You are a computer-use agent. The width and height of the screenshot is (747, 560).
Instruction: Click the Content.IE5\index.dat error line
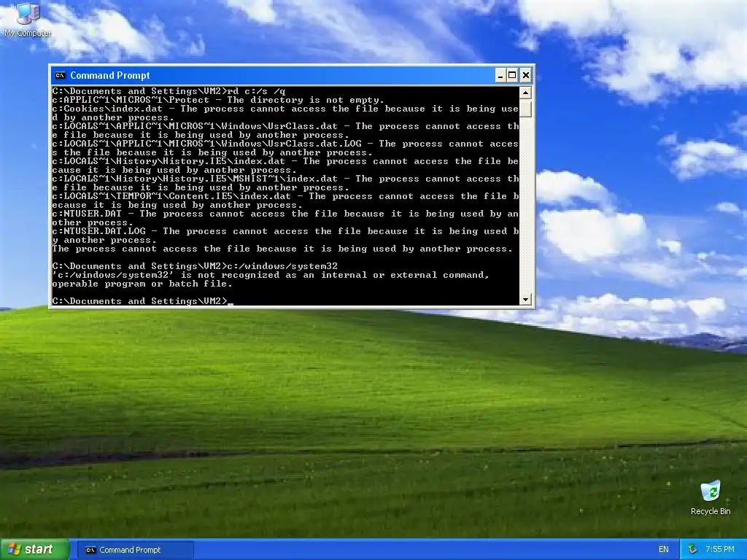pyautogui.click(x=285, y=201)
